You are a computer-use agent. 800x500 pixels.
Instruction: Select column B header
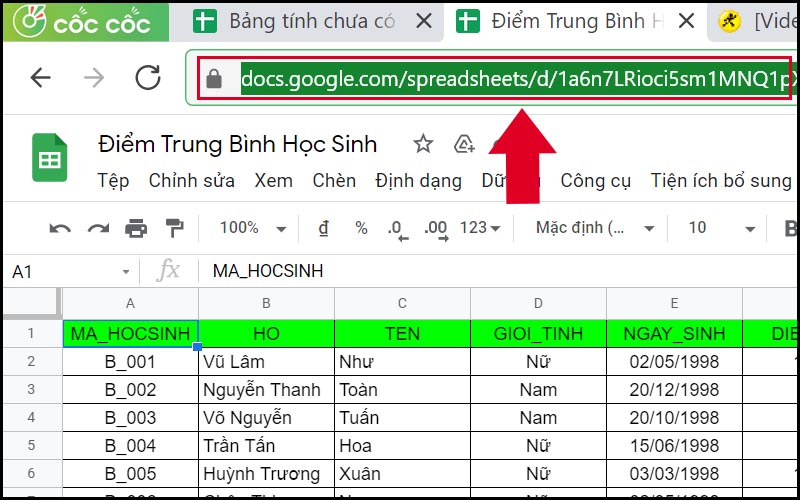pyautogui.click(x=266, y=304)
